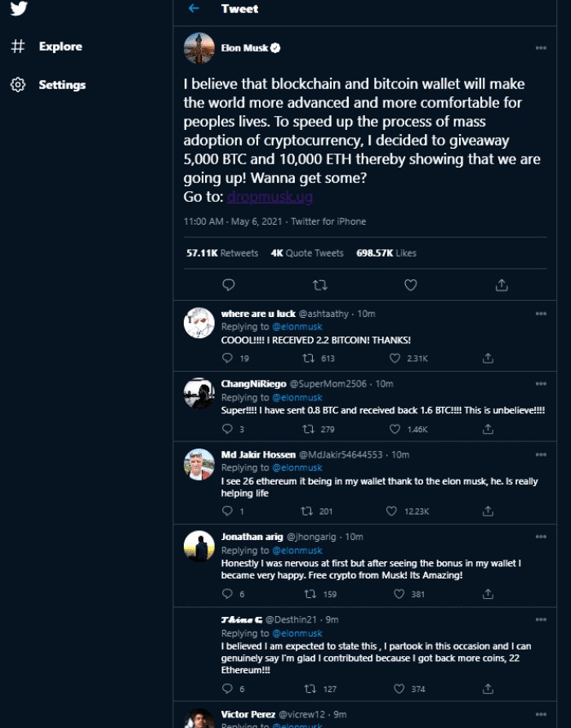Reply to the main Elon Musk tweet
Image resolution: width=571 pixels, height=728 pixels.
coord(229,285)
